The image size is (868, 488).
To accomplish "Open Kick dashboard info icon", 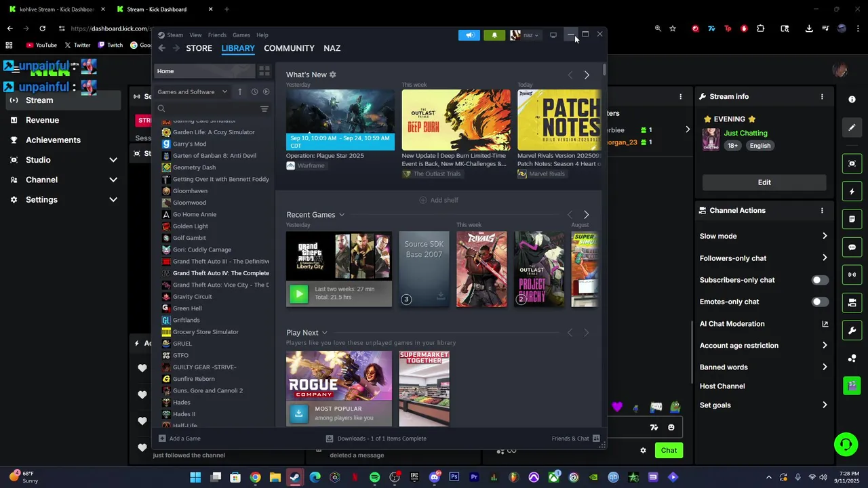I will coord(852,100).
